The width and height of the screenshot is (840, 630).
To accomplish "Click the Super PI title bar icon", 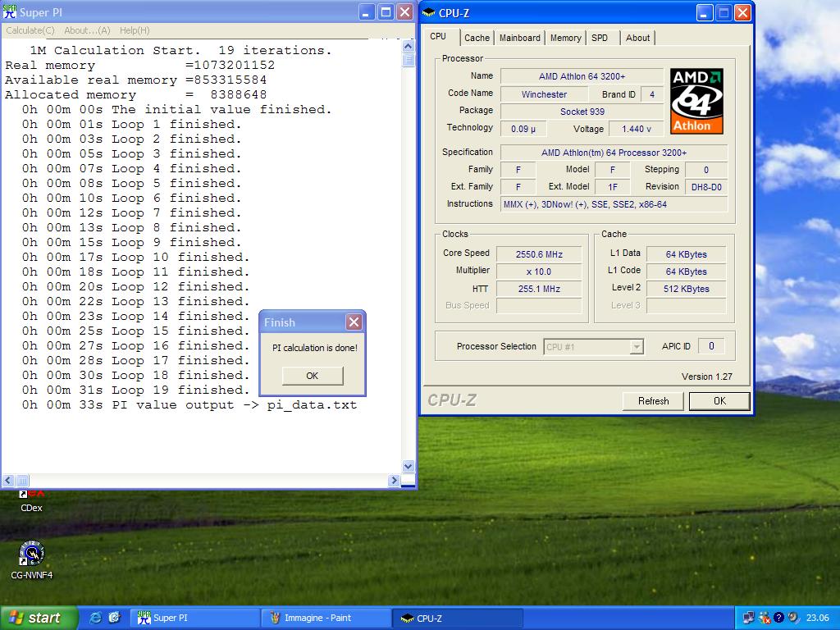I will (10, 11).
